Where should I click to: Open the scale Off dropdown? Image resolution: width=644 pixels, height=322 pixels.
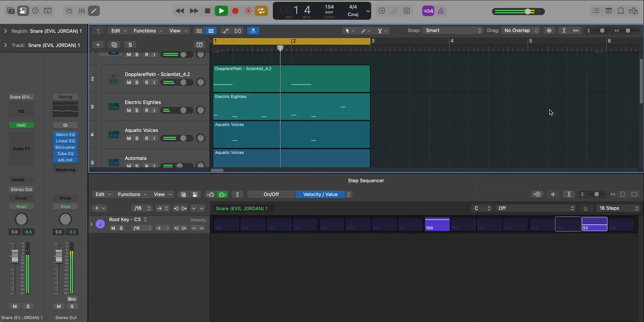[x=536, y=208]
